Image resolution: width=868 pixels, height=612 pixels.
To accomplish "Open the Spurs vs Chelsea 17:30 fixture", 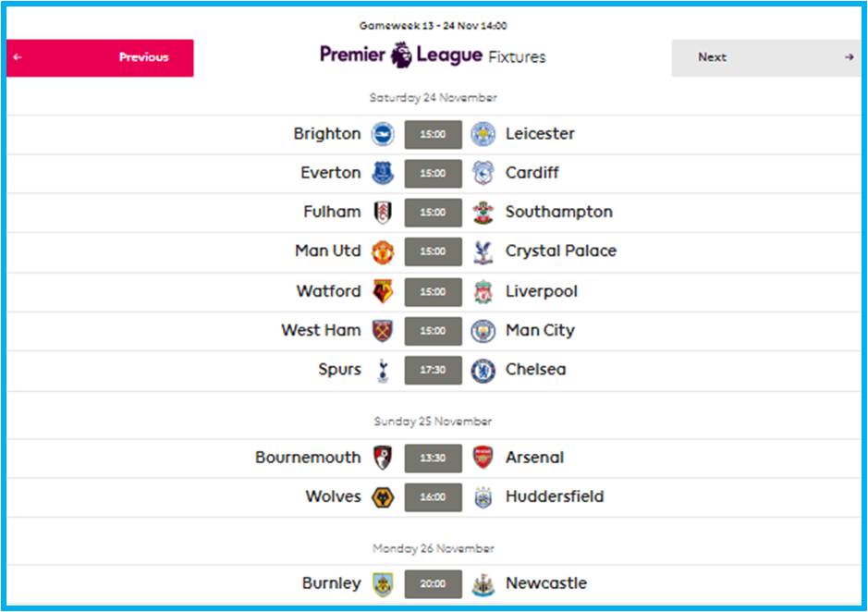I will coord(433,370).
